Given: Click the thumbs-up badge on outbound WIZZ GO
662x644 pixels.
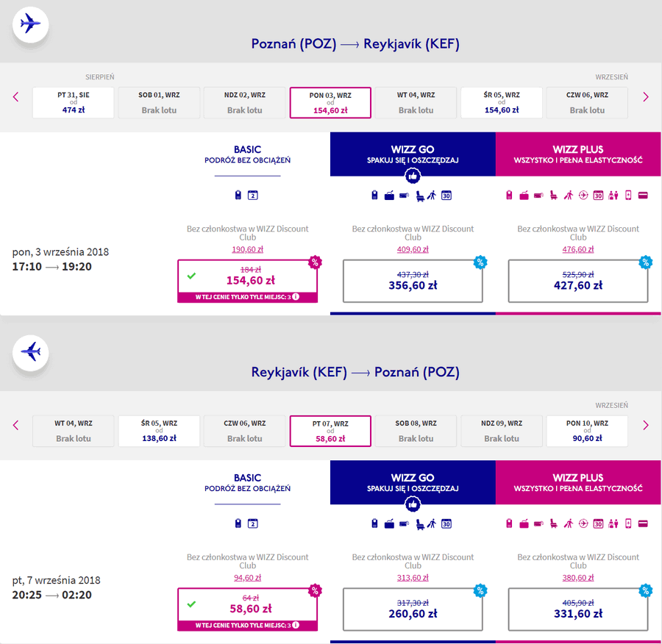Looking at the screenshot, I should (x=413, y=176).
